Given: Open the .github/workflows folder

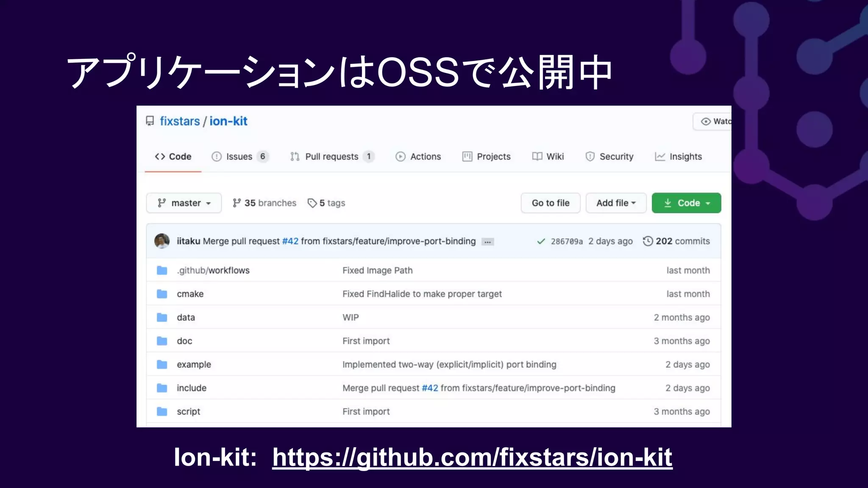Looking at the screenshot, I should [213, 270].
